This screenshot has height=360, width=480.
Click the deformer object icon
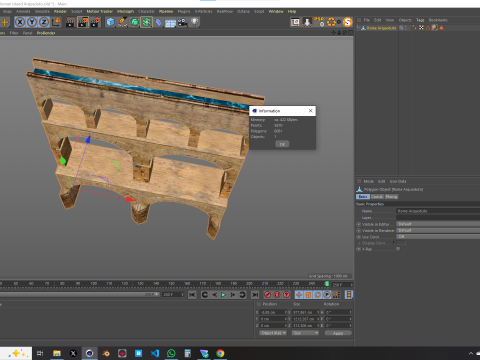(x=159, y=22)
